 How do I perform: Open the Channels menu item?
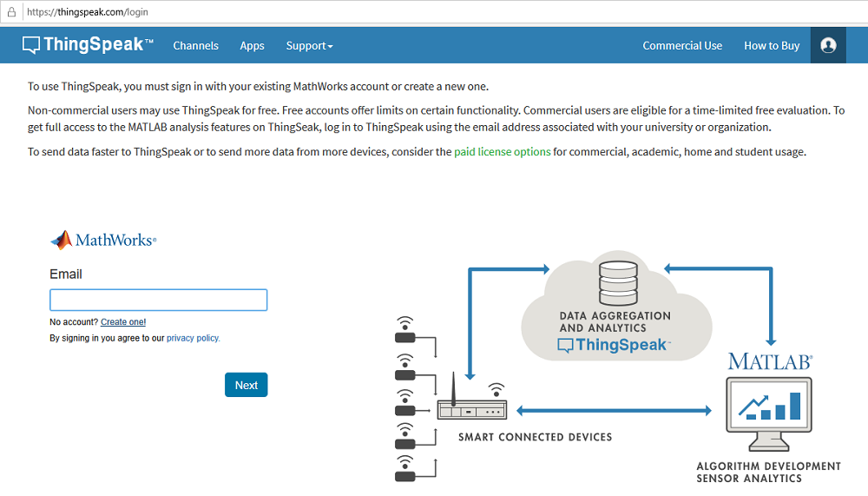point(196,46)
